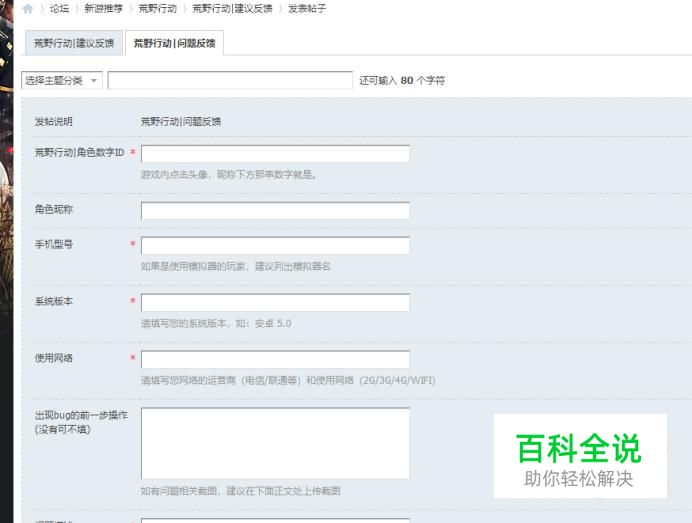The height and width of the screenshot is (523, 692).
Task: Click hint text 如有问题相关截图
Action: [241, 491]
